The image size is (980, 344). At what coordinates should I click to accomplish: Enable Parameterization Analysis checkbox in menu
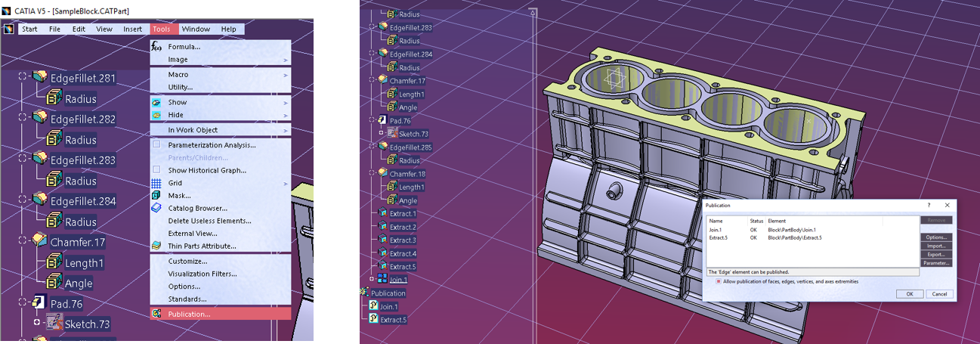(x=156, y=145)
